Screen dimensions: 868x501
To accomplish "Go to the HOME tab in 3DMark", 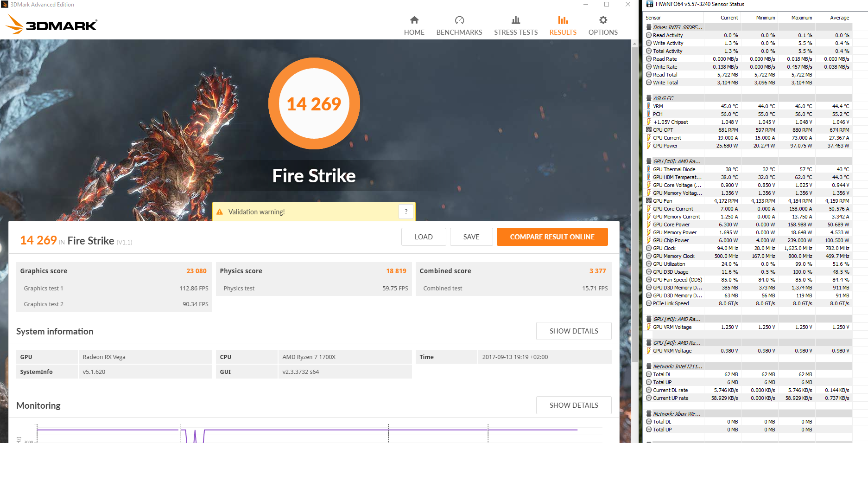I will (414, 26).
